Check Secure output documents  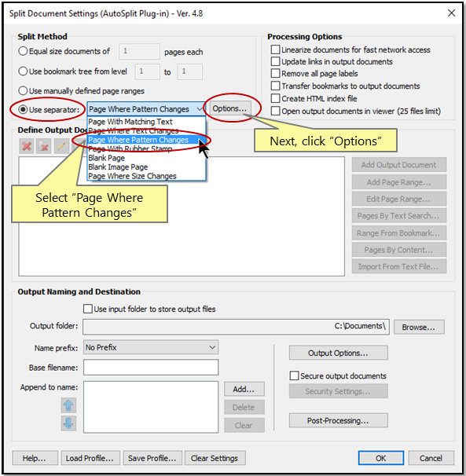tap(294, 375)
